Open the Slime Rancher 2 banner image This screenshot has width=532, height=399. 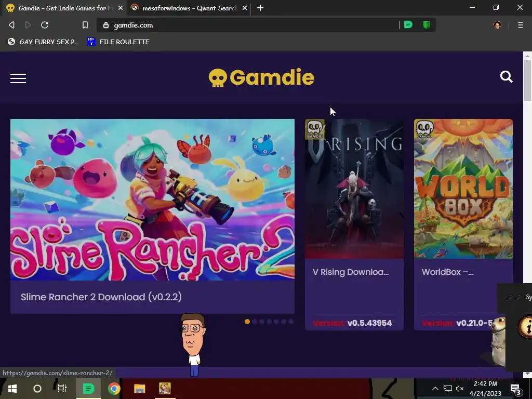(152, 199)
